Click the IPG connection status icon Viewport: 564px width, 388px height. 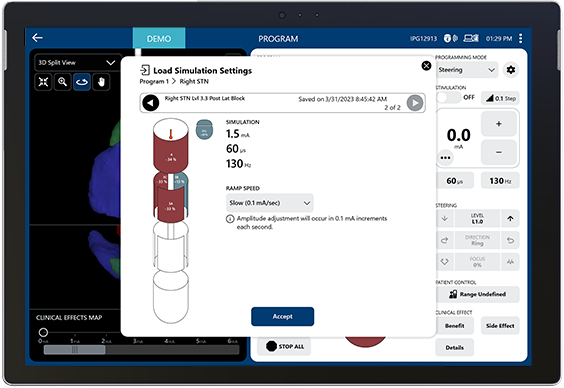pos(450,38)
